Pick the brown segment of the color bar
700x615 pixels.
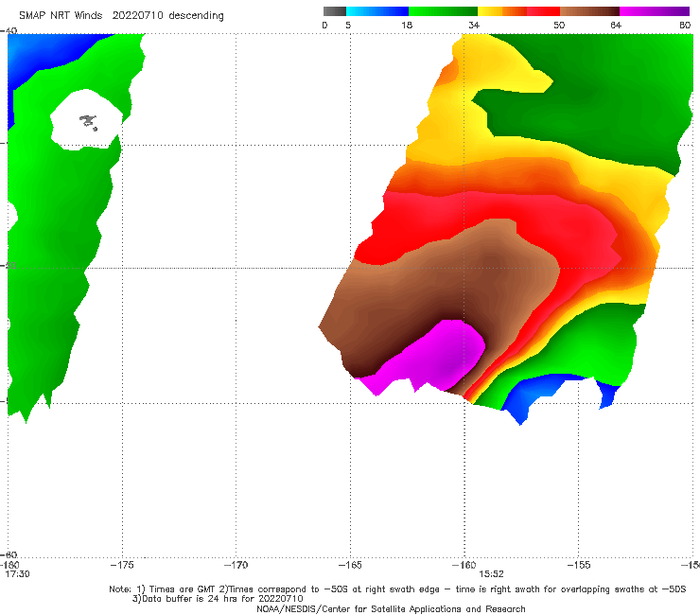click(x=589, y=11)
